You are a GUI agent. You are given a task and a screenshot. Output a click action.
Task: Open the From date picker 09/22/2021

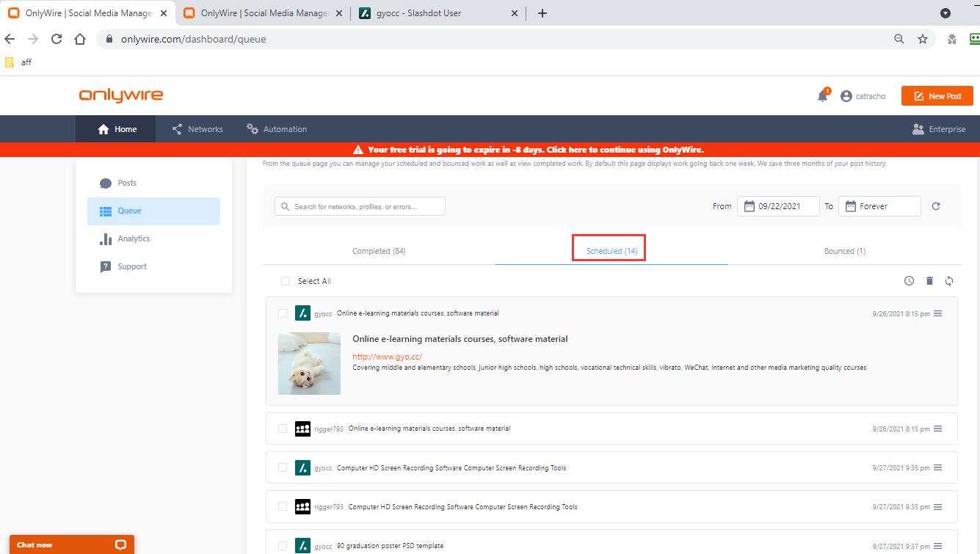click(x=778, y=206)
